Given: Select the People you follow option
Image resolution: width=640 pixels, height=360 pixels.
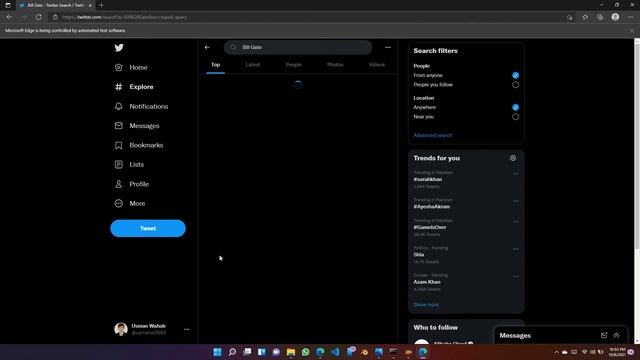Looking at the screenshot, I should click(516, 85).
